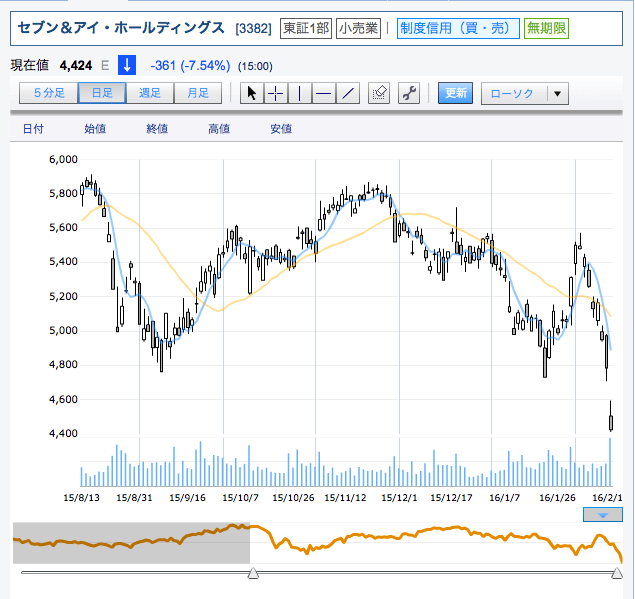Click the 4,400 price axis label

[63, 434]
